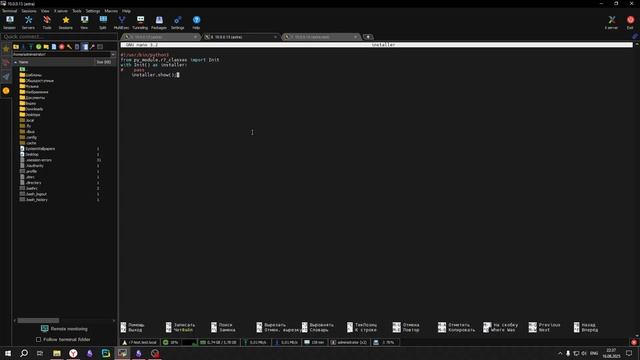Switch to the first terminal tab
The image size is (640, 360).
pyautogui.click(x=160, y=37)
